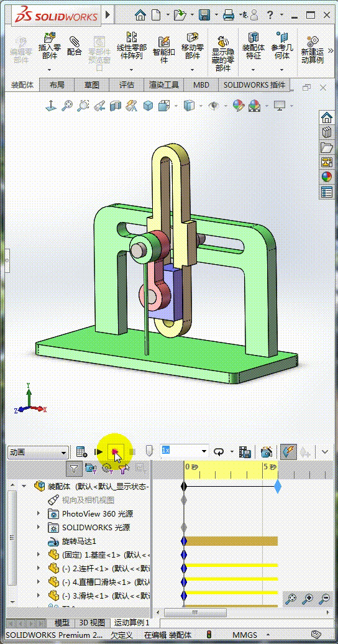Click Play from Start button

pyautogui.click(x=99, y=452)
